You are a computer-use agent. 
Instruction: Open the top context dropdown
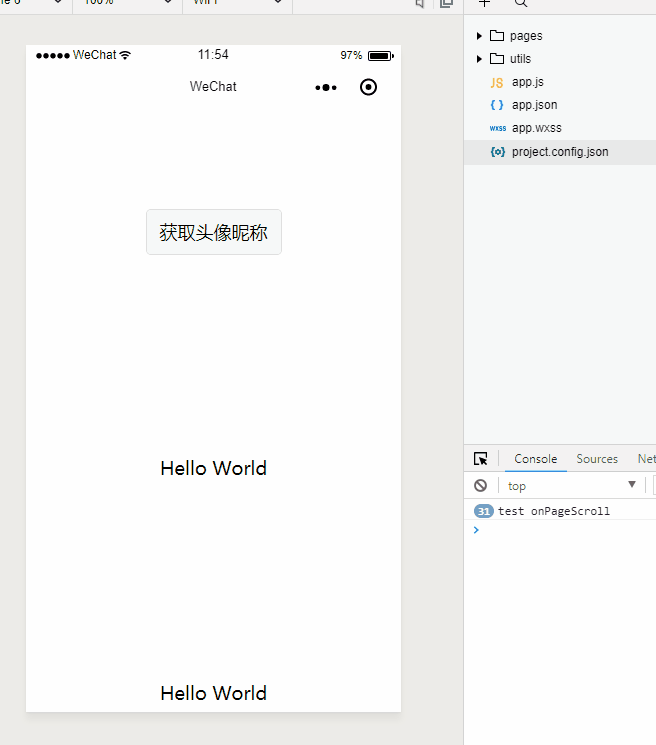[x=572, y=486]
